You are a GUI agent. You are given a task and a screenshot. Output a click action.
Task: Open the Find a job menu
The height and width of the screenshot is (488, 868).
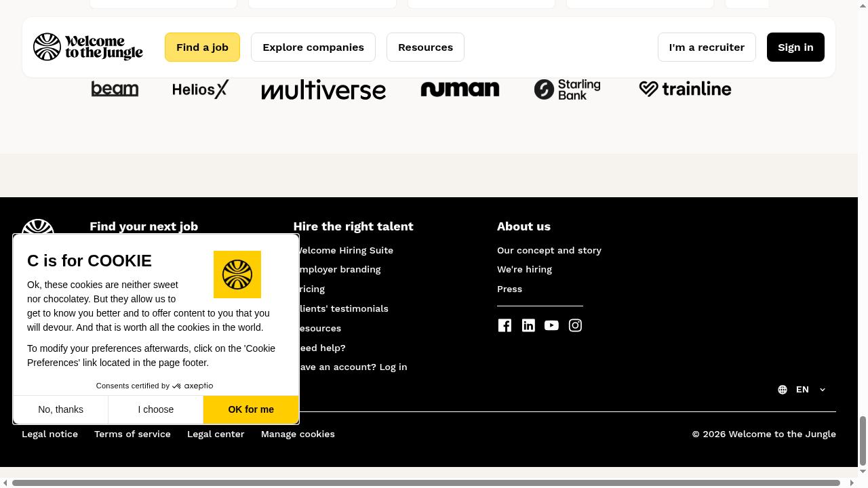pyautogui.click(x=202, y=47)
